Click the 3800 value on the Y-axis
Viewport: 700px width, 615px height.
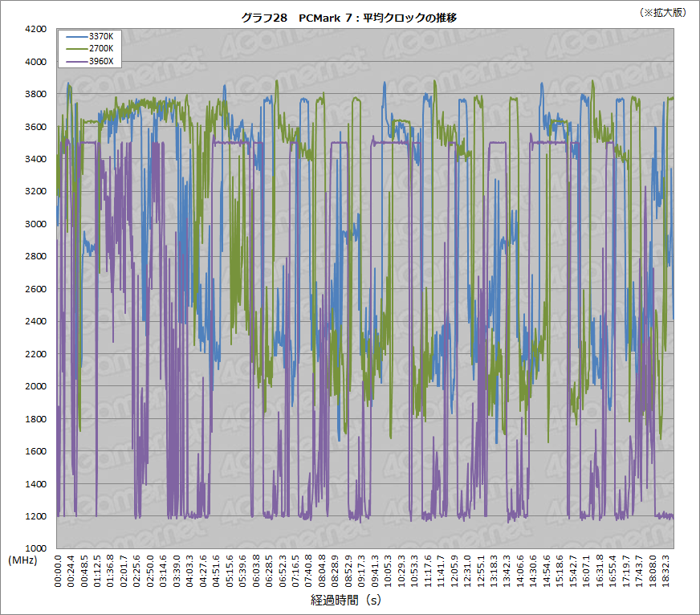[37, 94]
